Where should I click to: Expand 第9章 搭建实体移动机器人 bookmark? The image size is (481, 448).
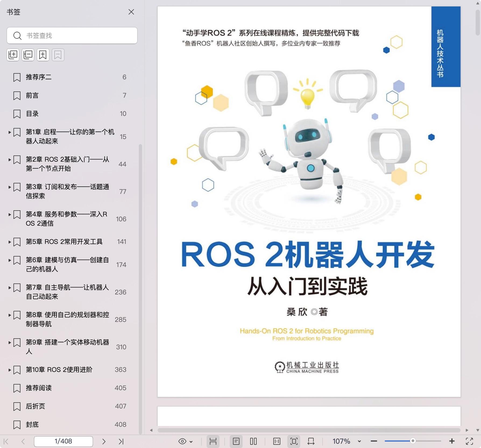coord(10,343)
